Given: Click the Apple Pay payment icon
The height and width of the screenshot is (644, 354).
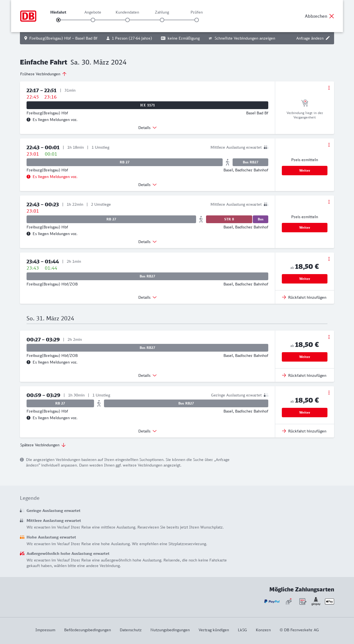Looking at the screenshot, I should pyautogui.click(x=329, y=601).
